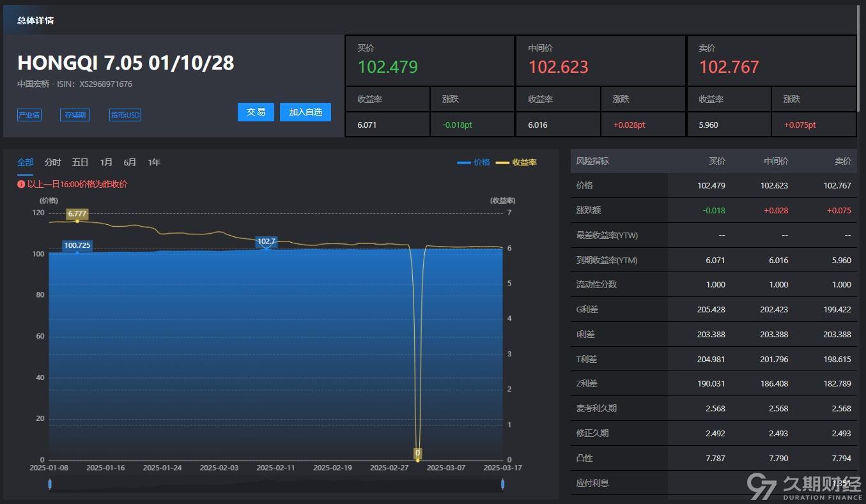Click the I利差 row label
The image size is (866, 504).
tap(585, 334)
